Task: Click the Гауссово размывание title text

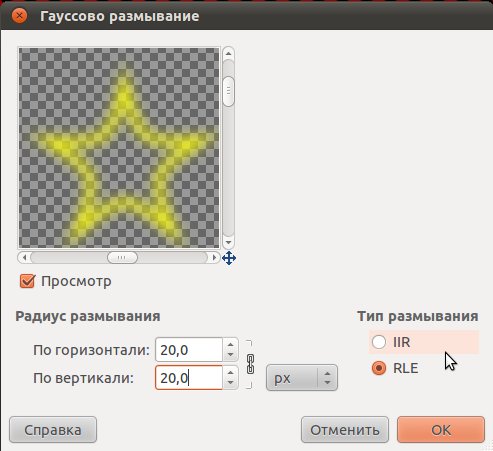Action: [x=120, y=16]
